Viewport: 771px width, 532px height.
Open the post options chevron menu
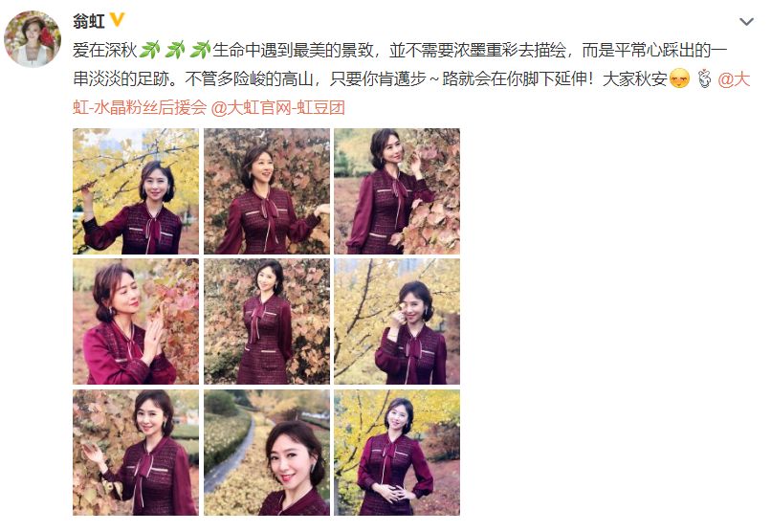(x=746, y=22)
